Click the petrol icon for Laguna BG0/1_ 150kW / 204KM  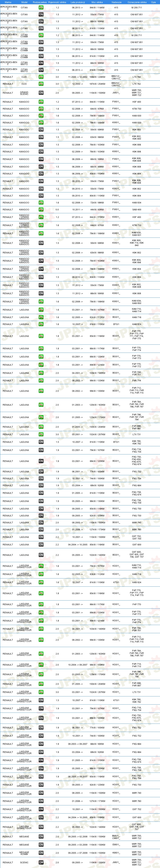pyautogui.click(x=41, y=427)
